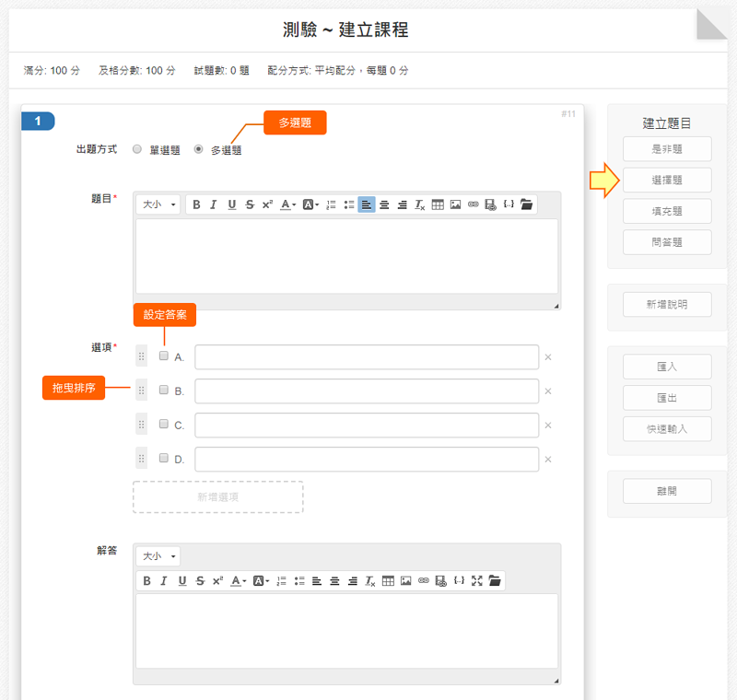Tick the checkbox for option C
Image resolution: width=737 pixels, height=700 pixels.
[x=163, y=425]
